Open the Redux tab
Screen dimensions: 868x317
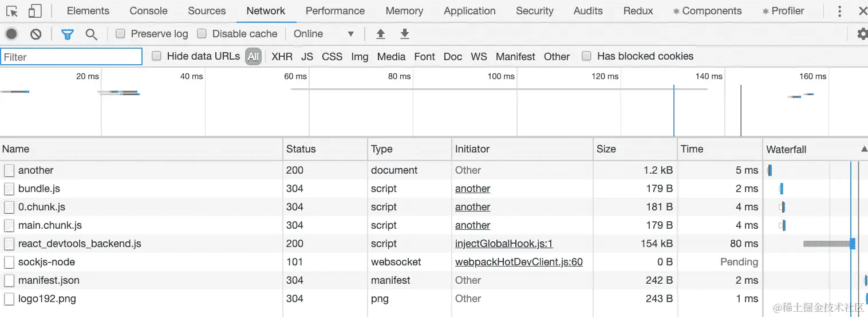coord(638,11)
